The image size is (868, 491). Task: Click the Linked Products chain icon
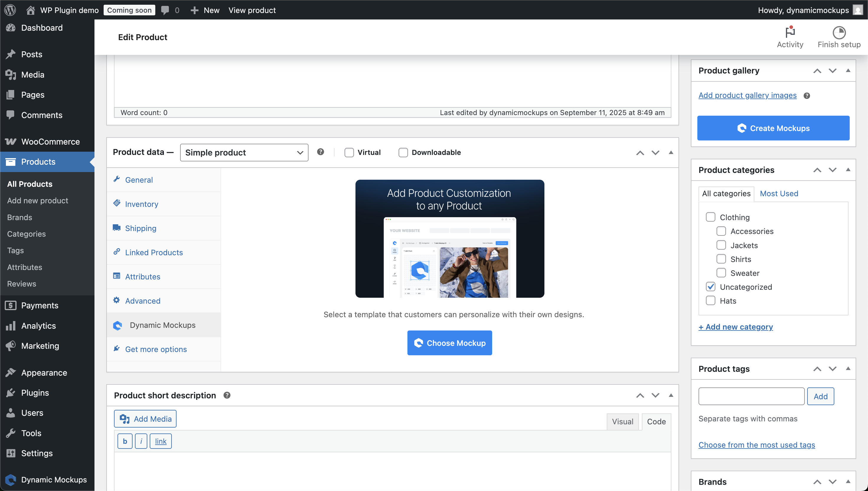pyautogui.click(x=117, y=252)
